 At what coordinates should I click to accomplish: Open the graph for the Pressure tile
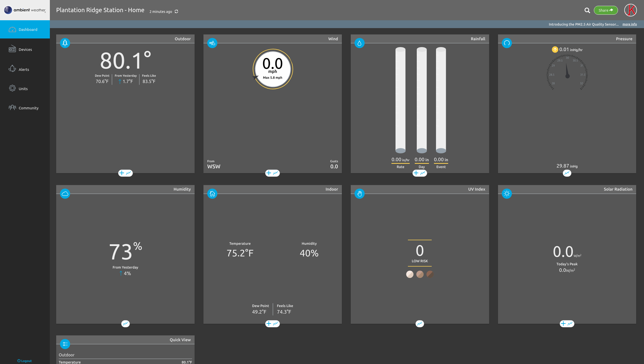click(567, 173)
